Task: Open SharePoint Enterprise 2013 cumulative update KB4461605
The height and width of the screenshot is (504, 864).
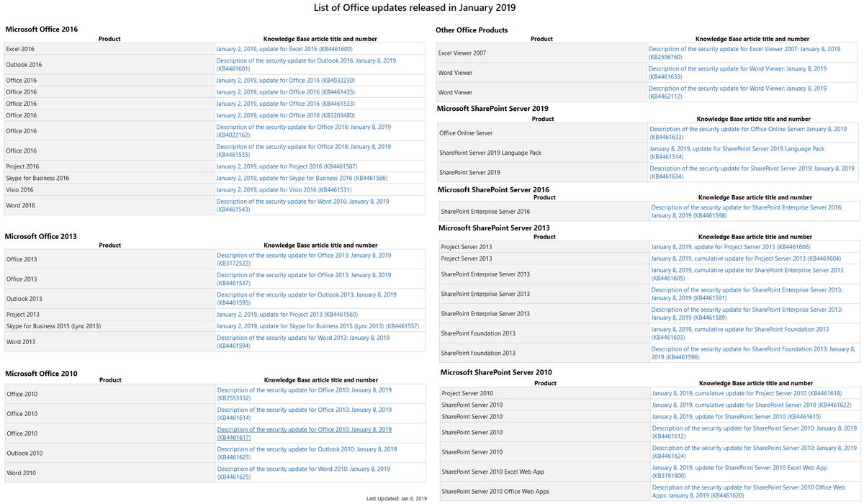Action: 747,274
